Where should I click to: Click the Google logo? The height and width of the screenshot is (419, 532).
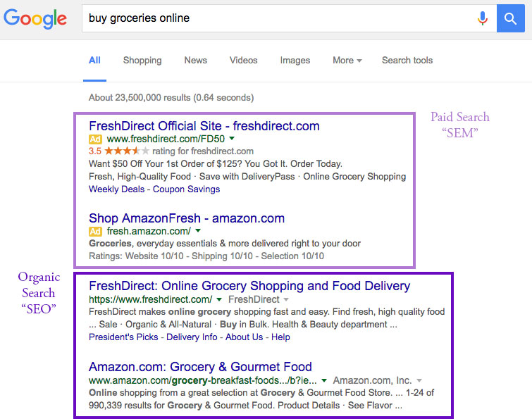(35, 18)
